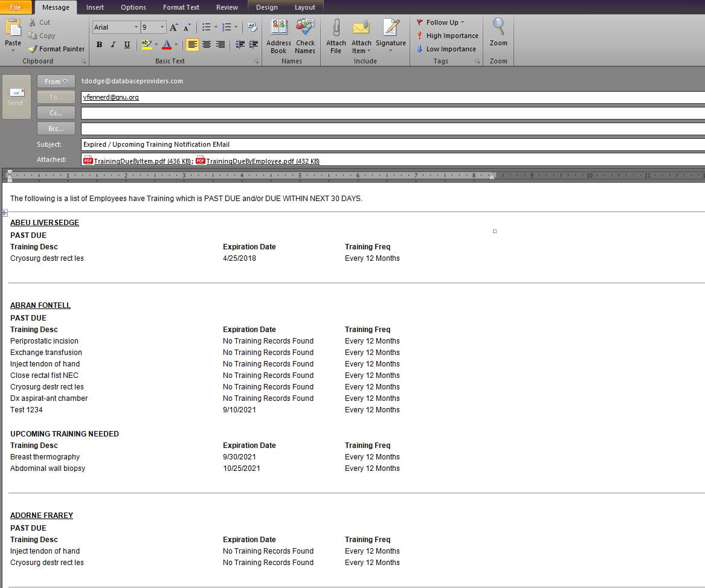The image size is (705, 588).
Task: Toggle bold formatting
Action: 99,45
